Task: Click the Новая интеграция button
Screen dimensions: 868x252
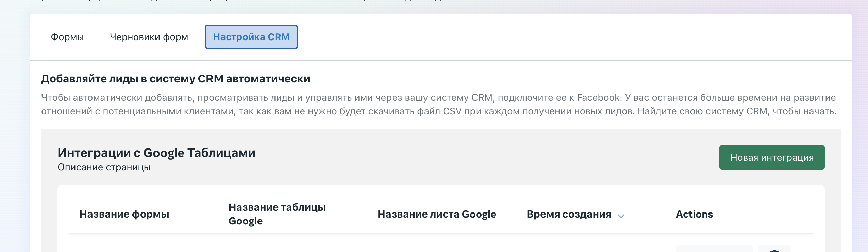Action: tap(772, 157)
